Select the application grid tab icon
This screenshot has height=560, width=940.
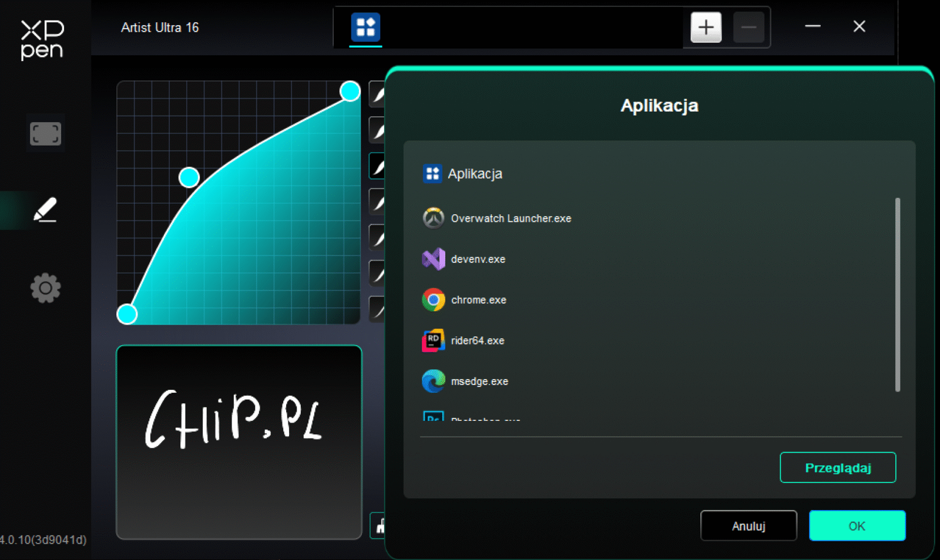365,27
